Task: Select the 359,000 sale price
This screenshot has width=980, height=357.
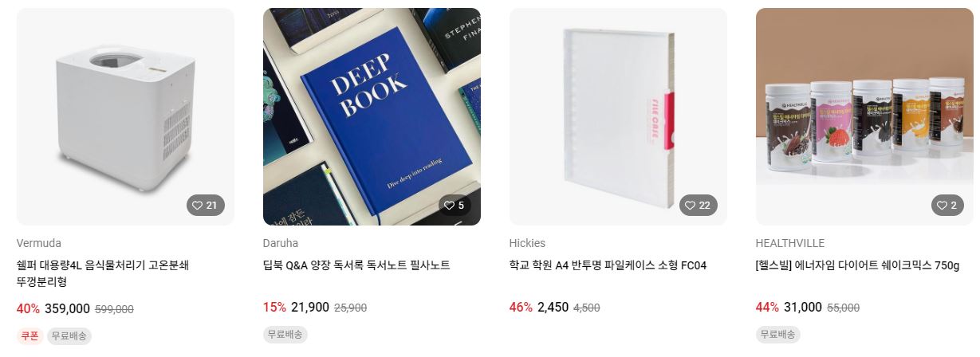Action: click(68, 309)
